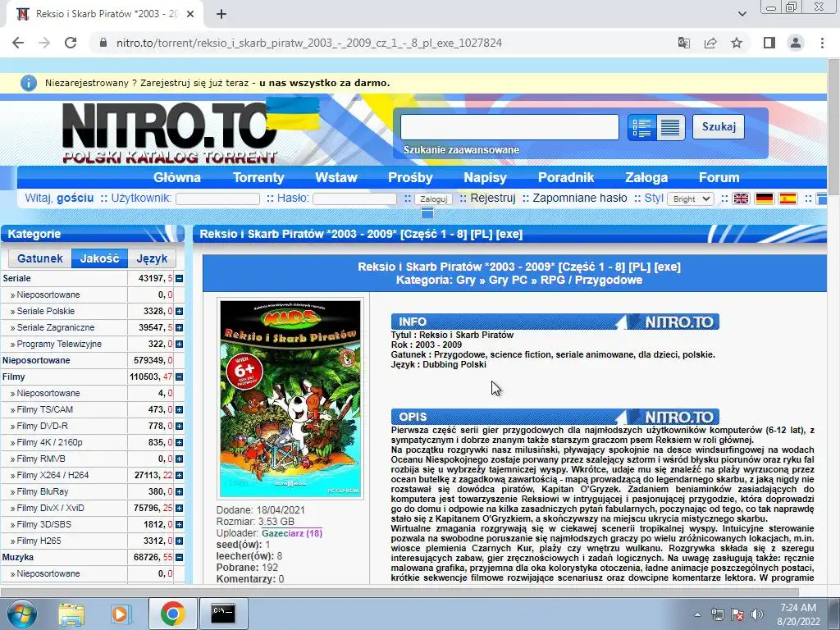Open a new browser tab

[x=221, y=14]
